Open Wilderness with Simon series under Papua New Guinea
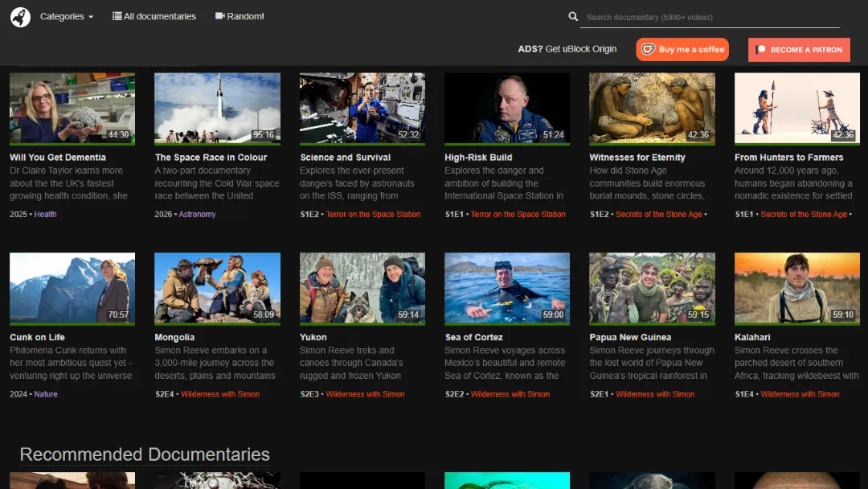Image resolution: width=868 pixels, height=489 pixels. tap(655, 394)
